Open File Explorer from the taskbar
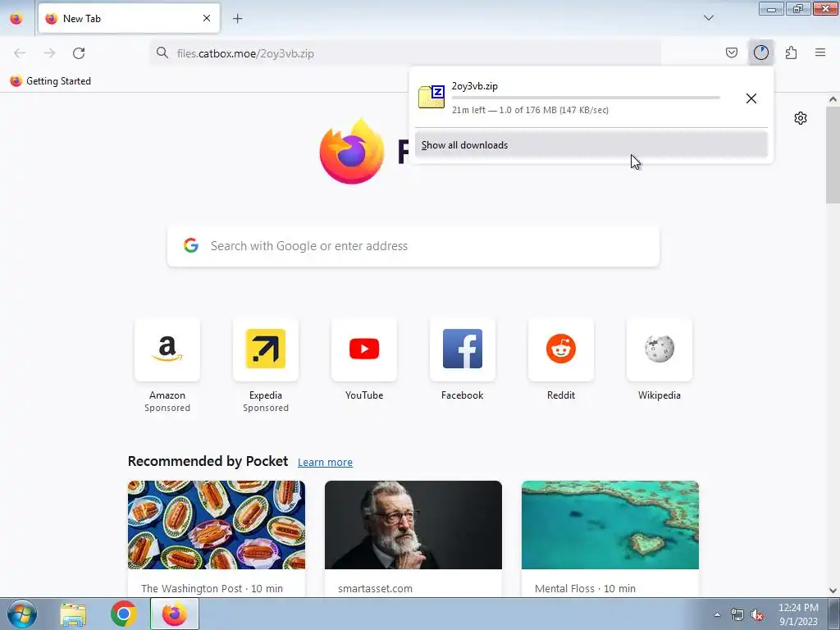Screen dimensions: 840x630 pos(73,614)
